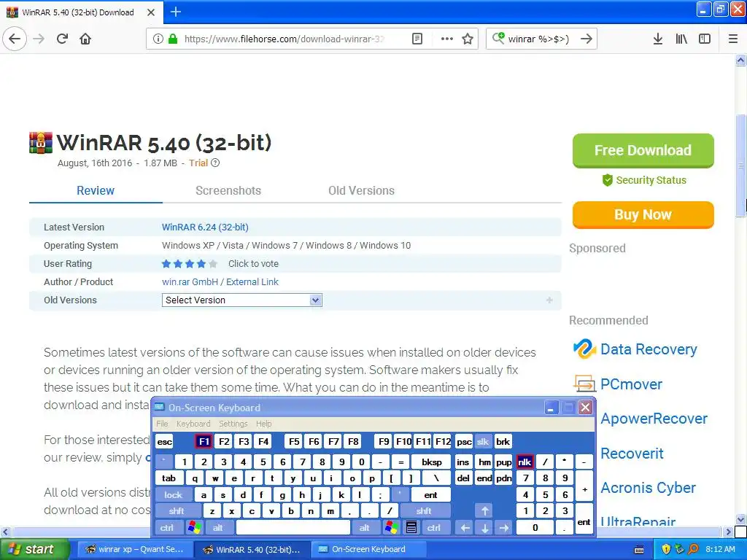
Task: Open page actions three-dot menu
Action: pos(447,39)
